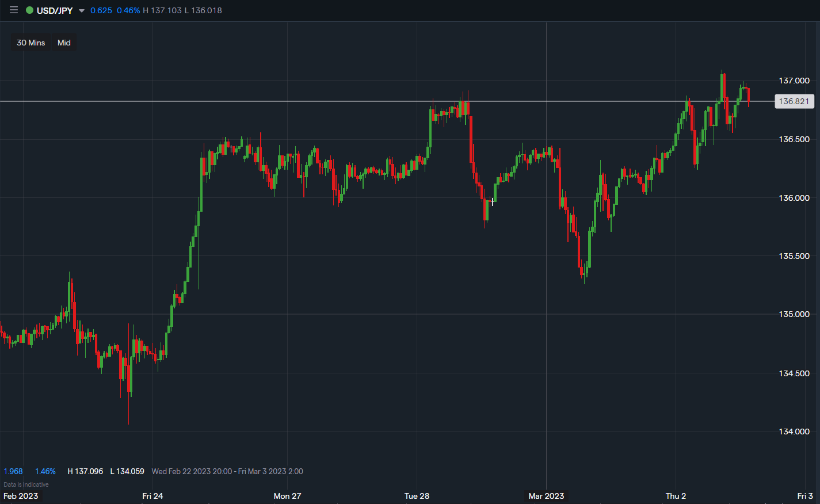Click the Fri 24 time axis label

[x=152, y=496]
